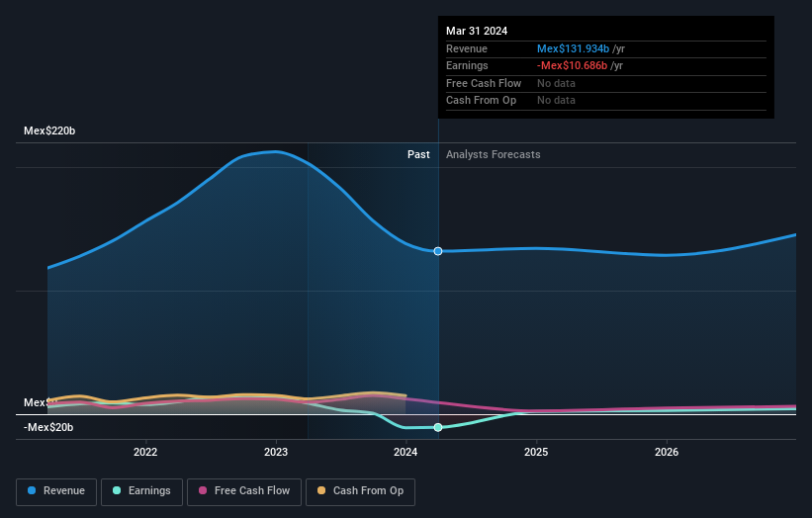Screen dimensions: 812x518
Task: Toggle the Cash From Op legend button
Action: pos(360,491)
